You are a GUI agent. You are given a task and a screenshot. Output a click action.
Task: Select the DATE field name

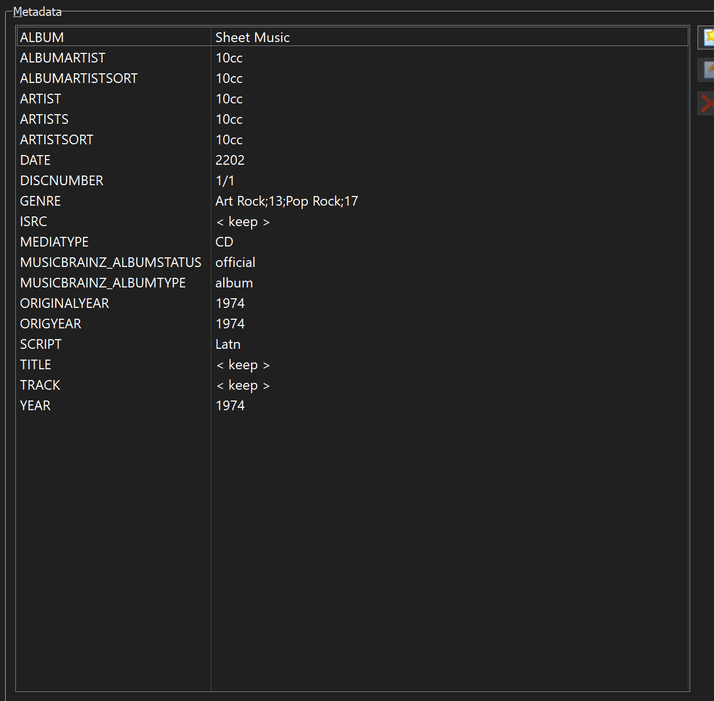point(35,160)
